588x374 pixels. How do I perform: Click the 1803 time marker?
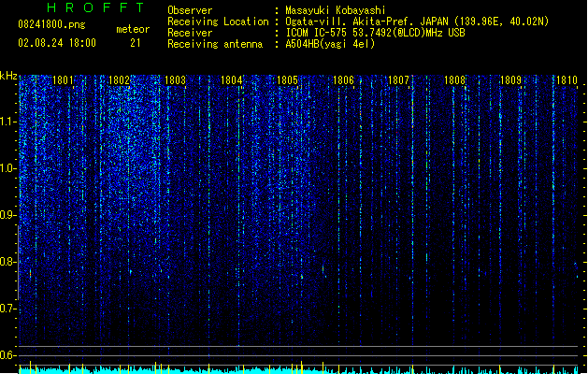click(x=175, y=80)
